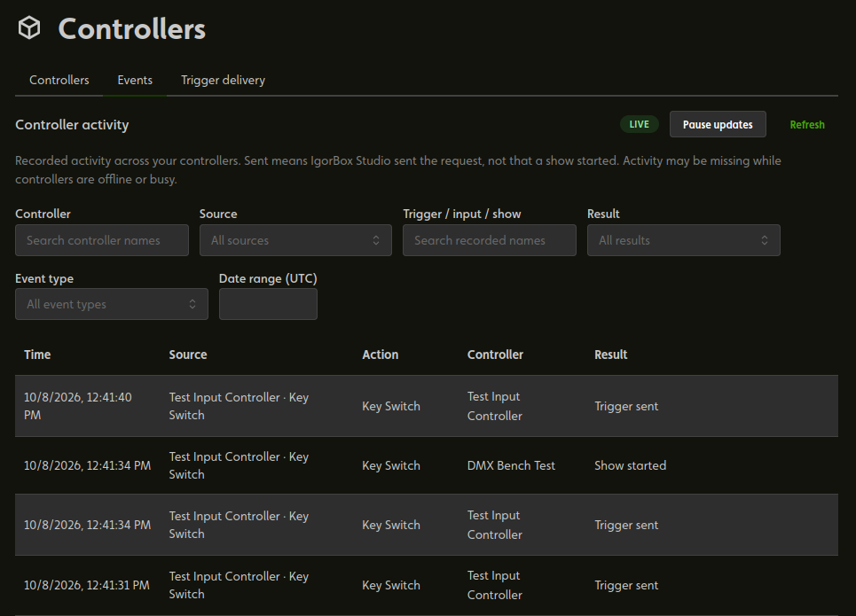856x616 pixels.
Task: Click the Controller column header
Action: tap(495, 355)
